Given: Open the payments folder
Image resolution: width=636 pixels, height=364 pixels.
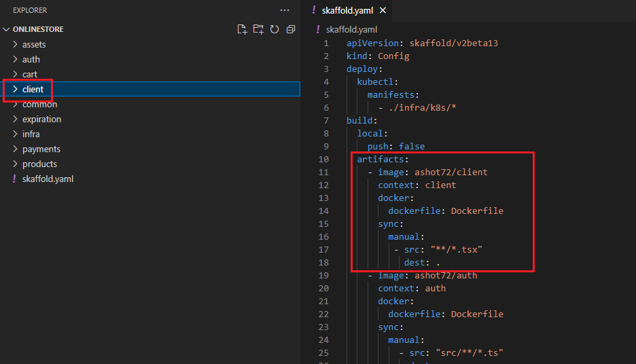Looking at the screenshot, I should (x=41, y=149).
